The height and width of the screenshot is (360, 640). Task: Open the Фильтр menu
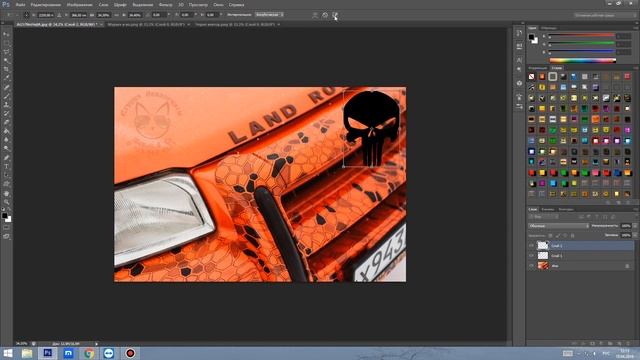(x=165, y=4)
